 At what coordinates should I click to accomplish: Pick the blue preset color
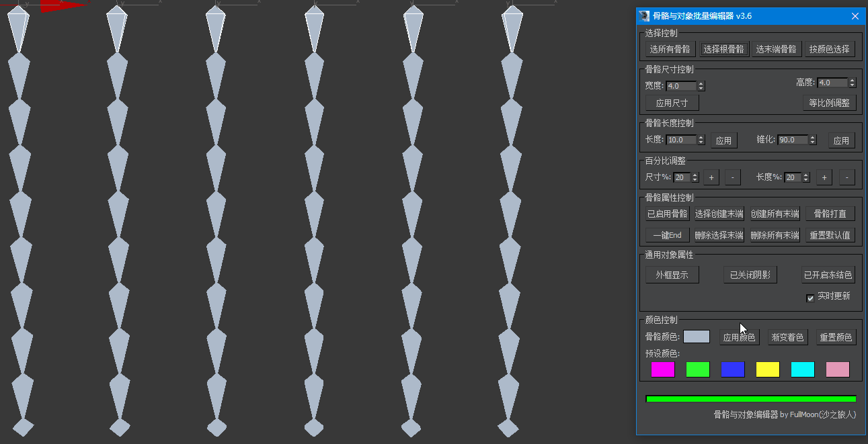pyautogui.click(x=733, y=369)
